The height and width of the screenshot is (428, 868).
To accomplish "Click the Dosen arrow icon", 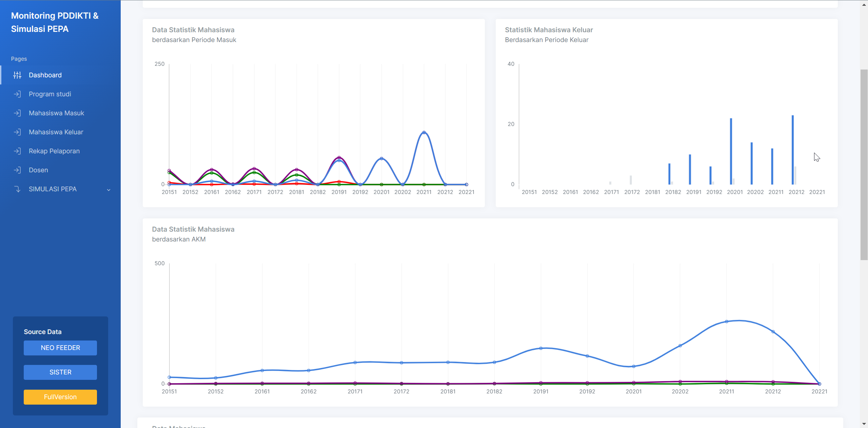I will click(x=17, y=170).
